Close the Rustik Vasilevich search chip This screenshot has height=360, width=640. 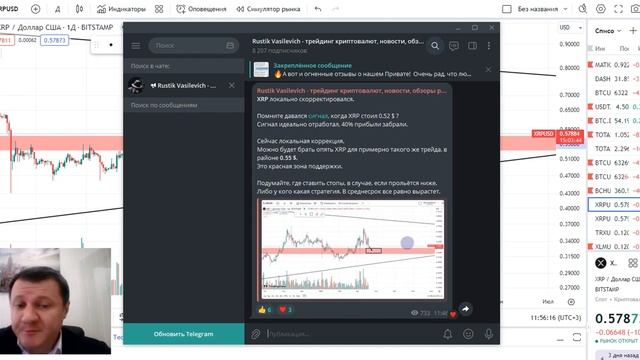[232, 85]
